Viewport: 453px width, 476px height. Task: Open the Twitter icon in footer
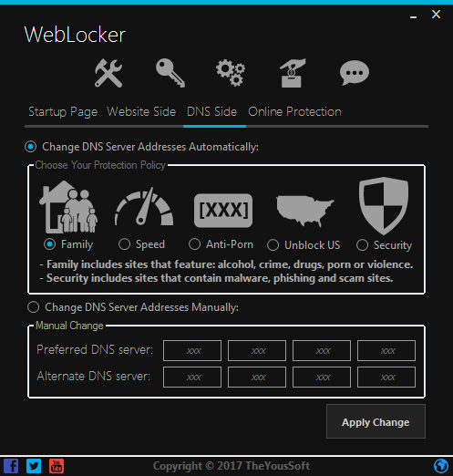(34, 466)
